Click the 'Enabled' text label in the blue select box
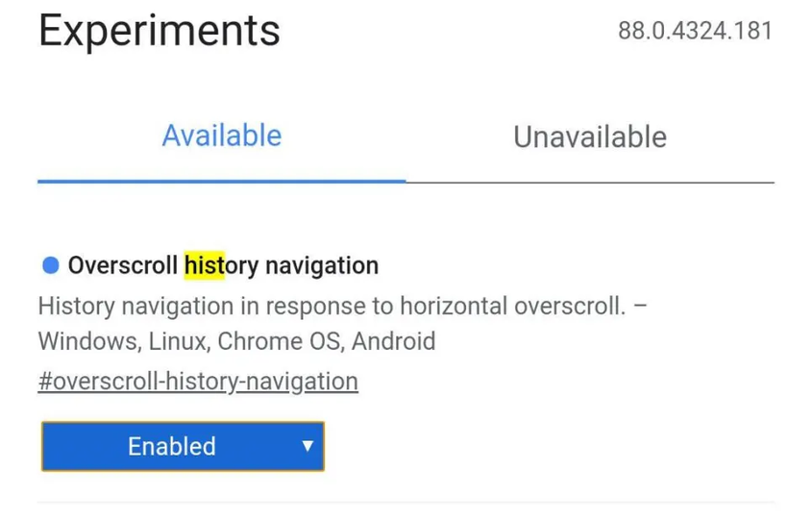The height and width of the screenshot is (519, 812). 172,446
